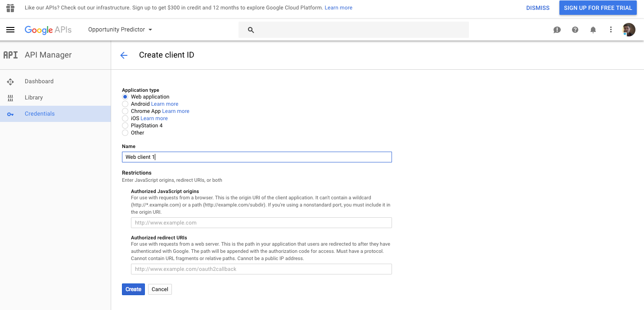Click the Authorized JavaScript origins field
The width and height of the screenshot is (644, 310).
click(261, 223)
